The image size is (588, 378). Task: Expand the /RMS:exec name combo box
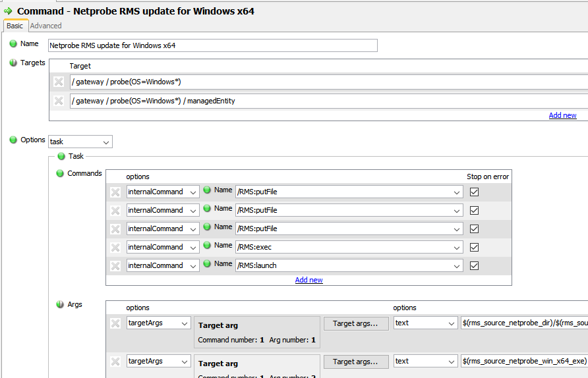[x=456, y=248]
